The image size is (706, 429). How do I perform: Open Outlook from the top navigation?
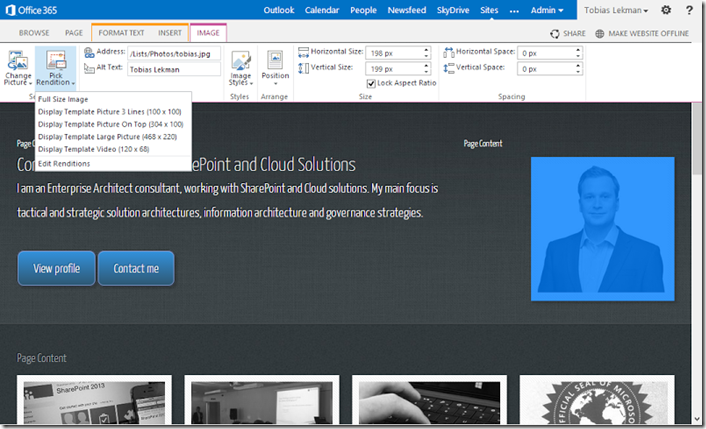point(279,10)
